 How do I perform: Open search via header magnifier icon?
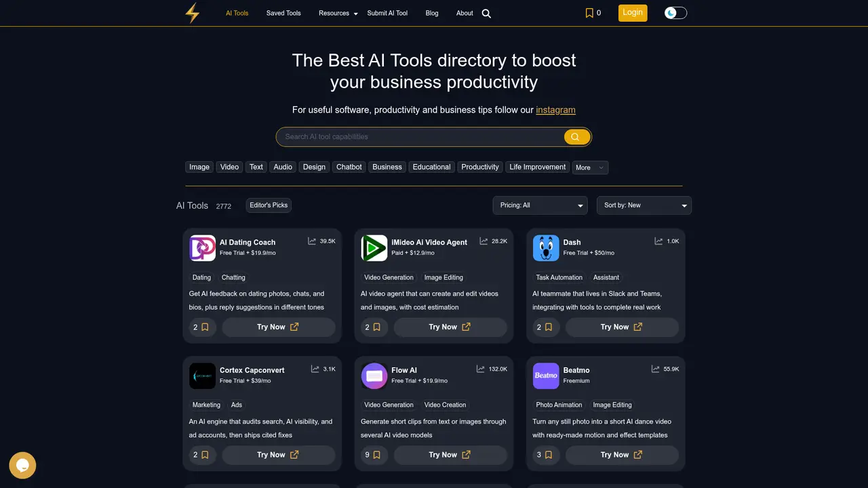click(x=486, y=14)
